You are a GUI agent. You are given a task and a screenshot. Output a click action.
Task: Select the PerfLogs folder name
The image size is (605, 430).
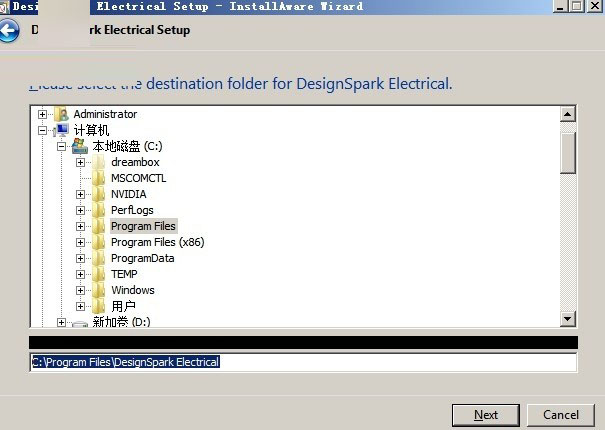[x=132, y=210]
